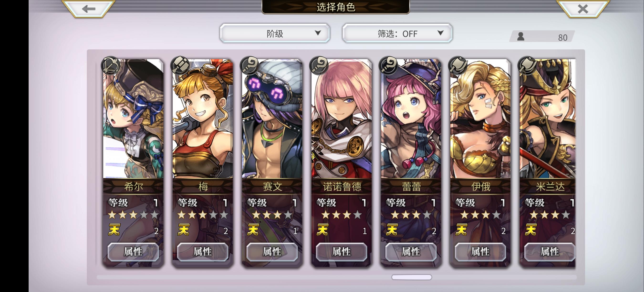
Task: Close the character selection screen
Action: [x=582, y=9]
